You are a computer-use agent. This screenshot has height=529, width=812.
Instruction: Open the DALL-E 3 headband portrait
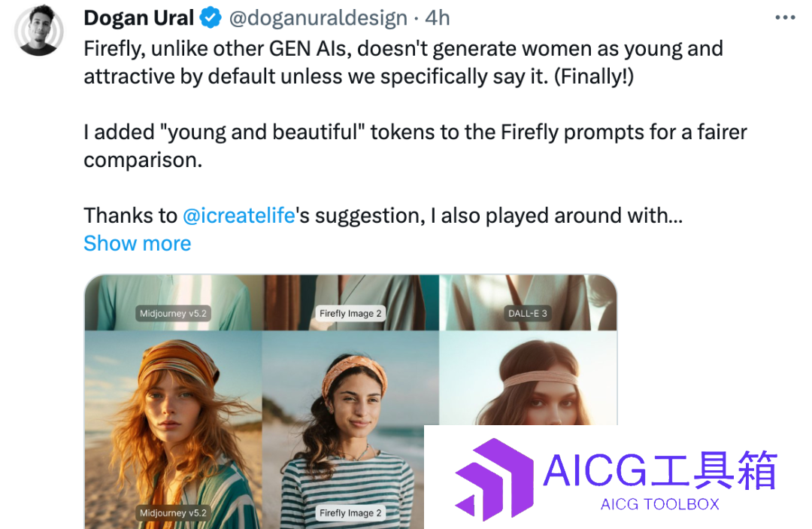(529, 379)
